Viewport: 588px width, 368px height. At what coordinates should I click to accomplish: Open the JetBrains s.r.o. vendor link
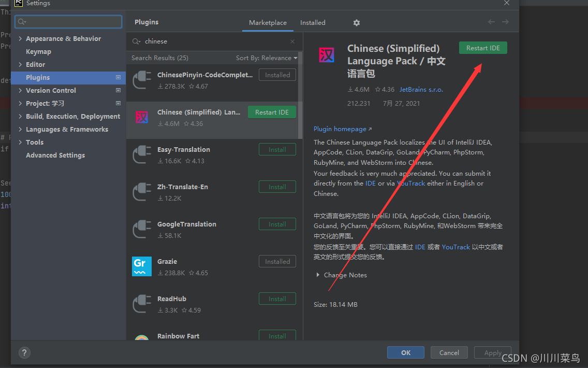pos(421,89)
